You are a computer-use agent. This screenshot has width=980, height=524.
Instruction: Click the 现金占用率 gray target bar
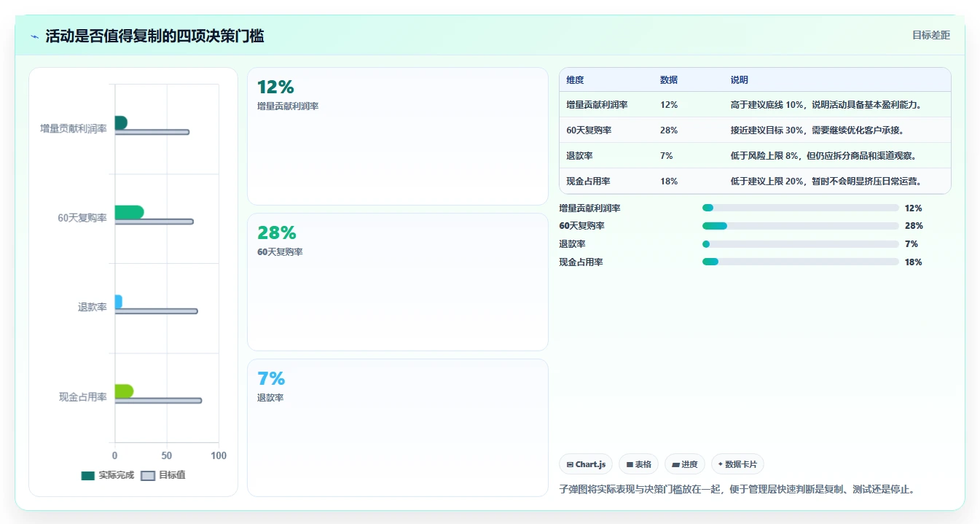[158, 401]
